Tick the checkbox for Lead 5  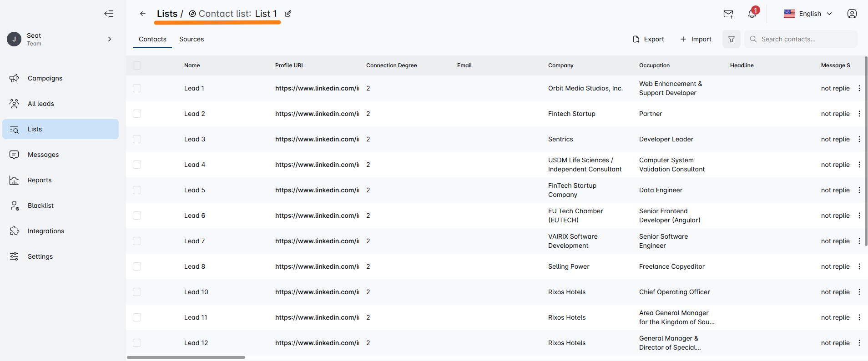[x=137, y=190]
